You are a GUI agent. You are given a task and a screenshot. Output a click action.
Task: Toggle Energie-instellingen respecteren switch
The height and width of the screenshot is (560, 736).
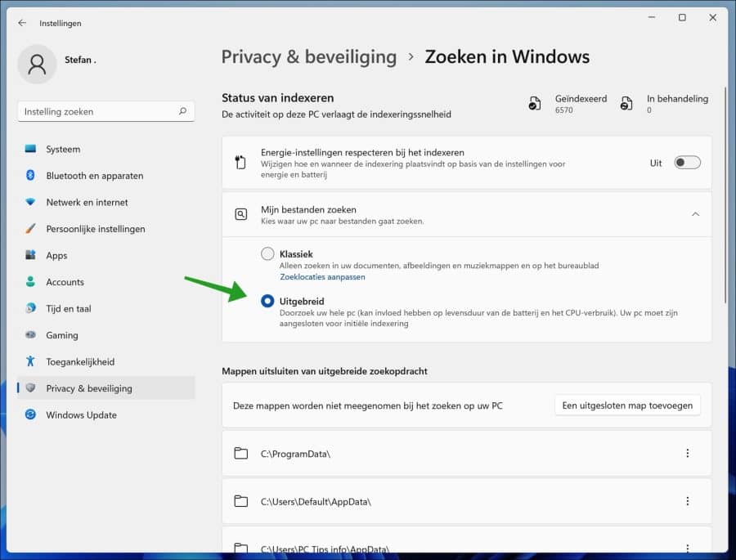687,163
